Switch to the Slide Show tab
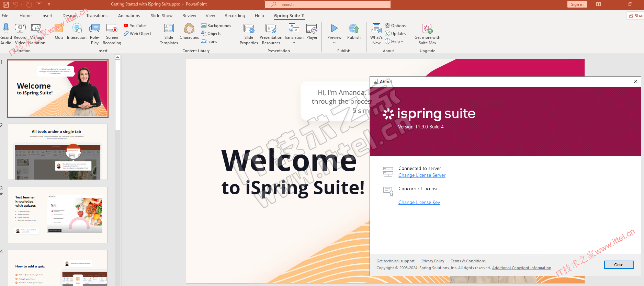 point(161,15)
